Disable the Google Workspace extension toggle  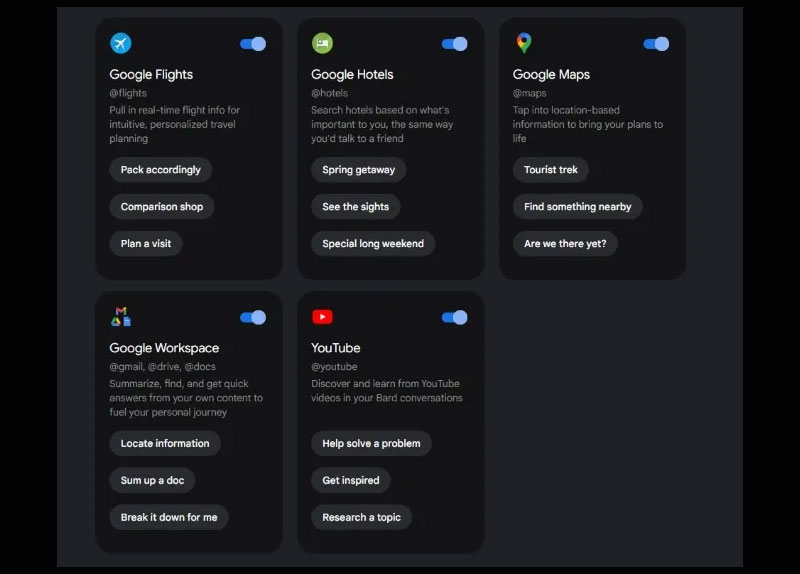point(253,317)
